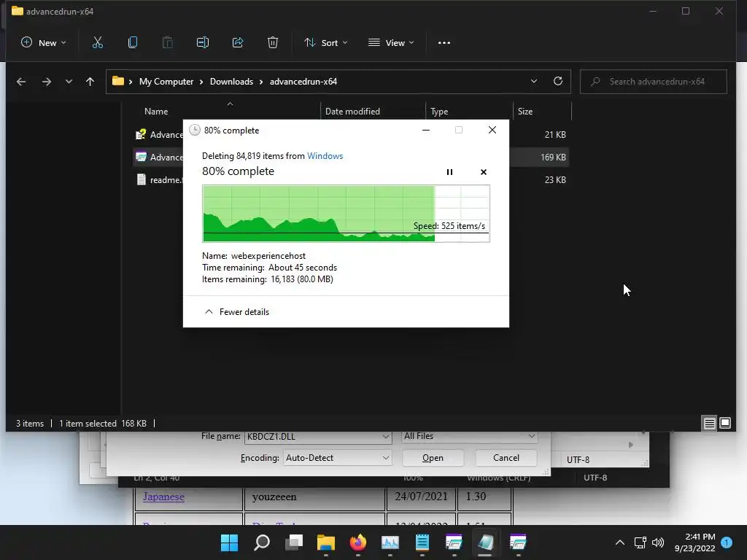Image resolution: width=747 pixels, height=560 pixels.
Task: Click the Delete trash can icon
Action: (273, 43)
